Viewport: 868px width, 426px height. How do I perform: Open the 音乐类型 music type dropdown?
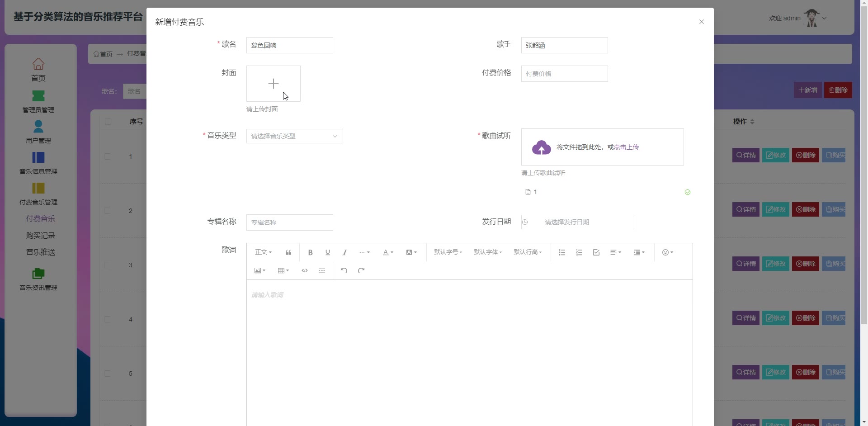tap(294, 136)
